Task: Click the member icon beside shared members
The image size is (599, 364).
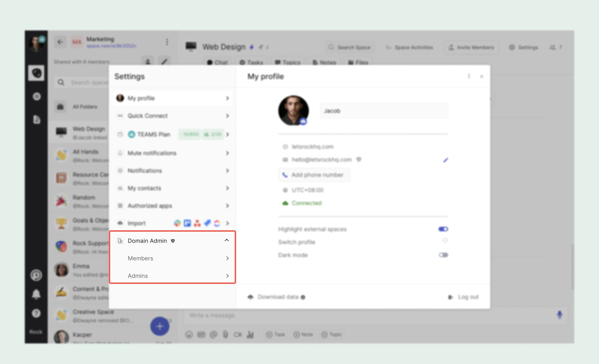Action: coord(148,61)
